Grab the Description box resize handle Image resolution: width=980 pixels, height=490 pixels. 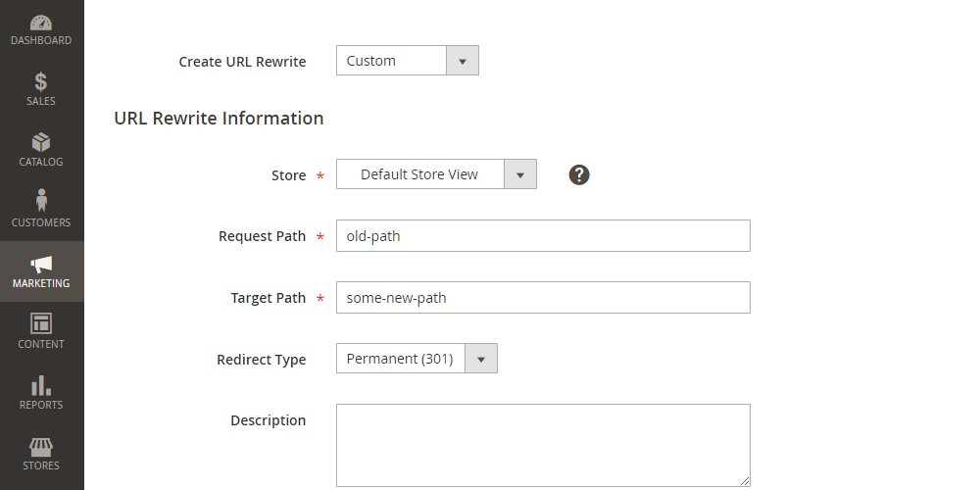(745, 481)
